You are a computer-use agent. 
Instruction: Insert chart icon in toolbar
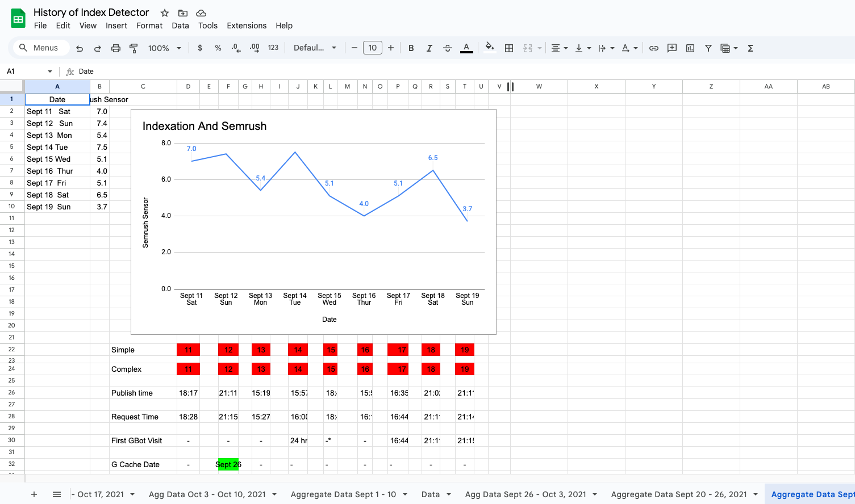[690, 48]
